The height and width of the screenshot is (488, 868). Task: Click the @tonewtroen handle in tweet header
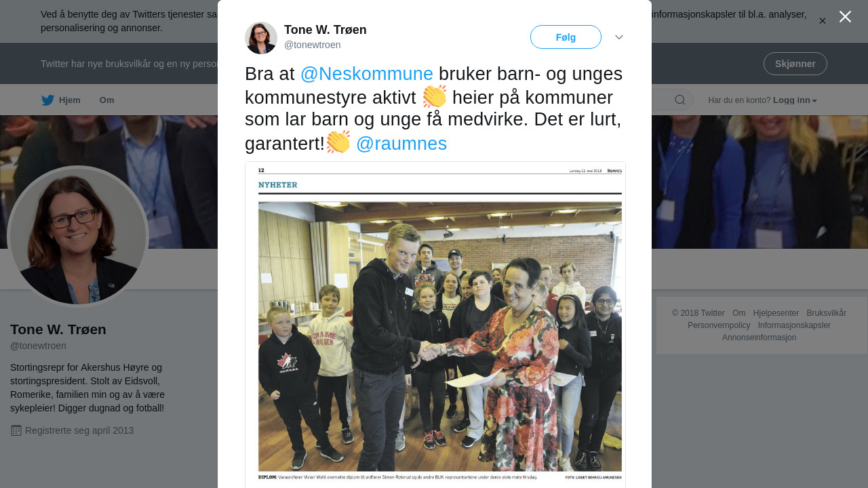313,45
